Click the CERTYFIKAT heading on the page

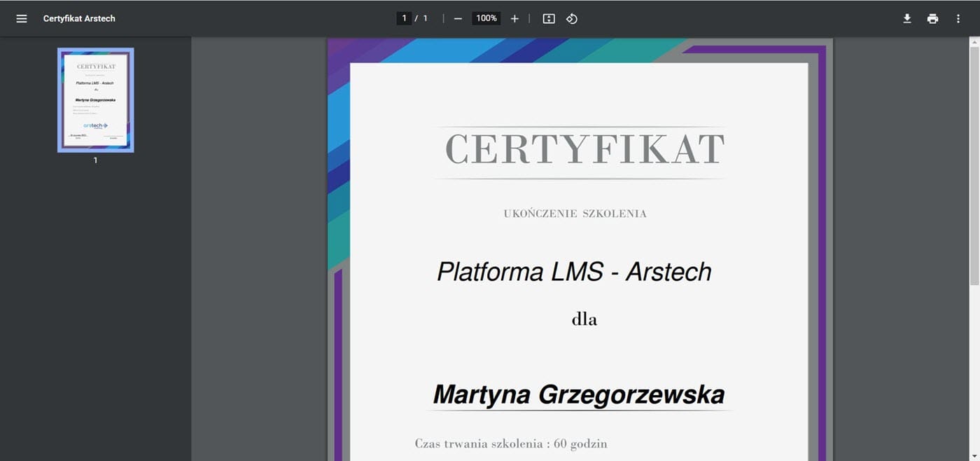584,149
